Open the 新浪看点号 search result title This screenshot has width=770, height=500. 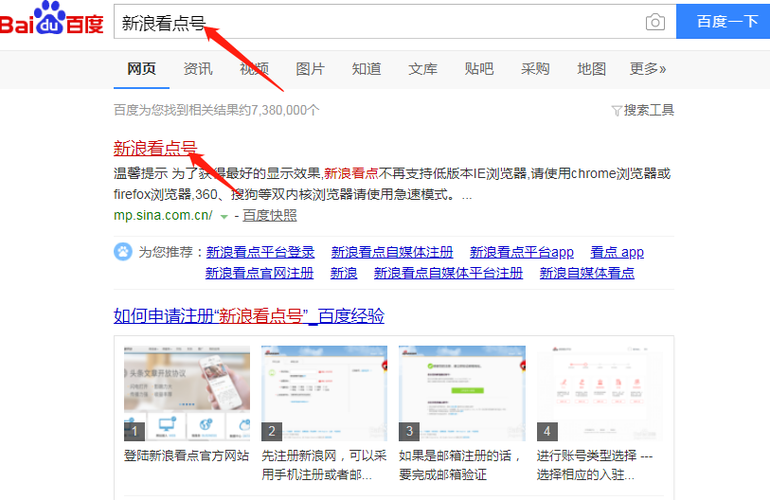point(155,148)
